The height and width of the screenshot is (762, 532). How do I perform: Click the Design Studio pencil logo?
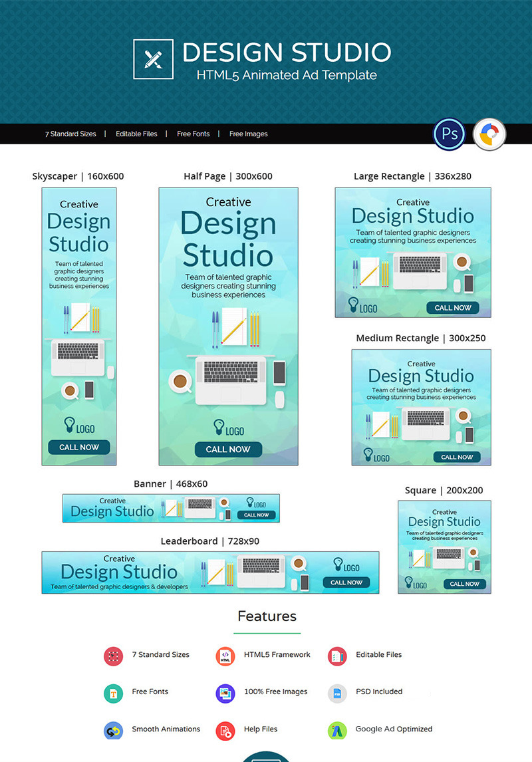pos(153,60)
